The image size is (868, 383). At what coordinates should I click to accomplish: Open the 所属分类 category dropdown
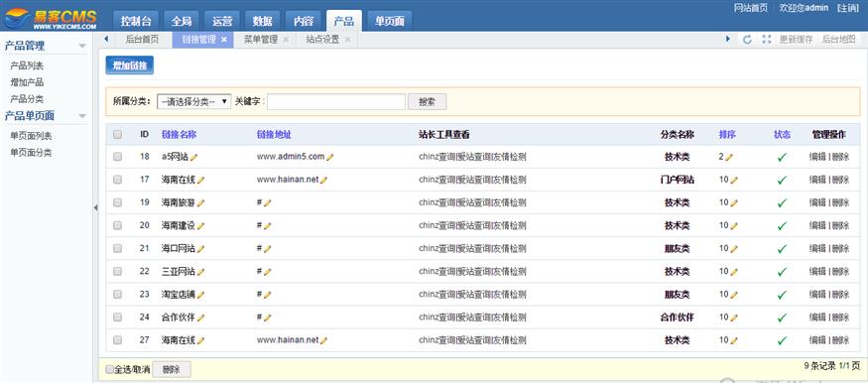tap(193, 102)
